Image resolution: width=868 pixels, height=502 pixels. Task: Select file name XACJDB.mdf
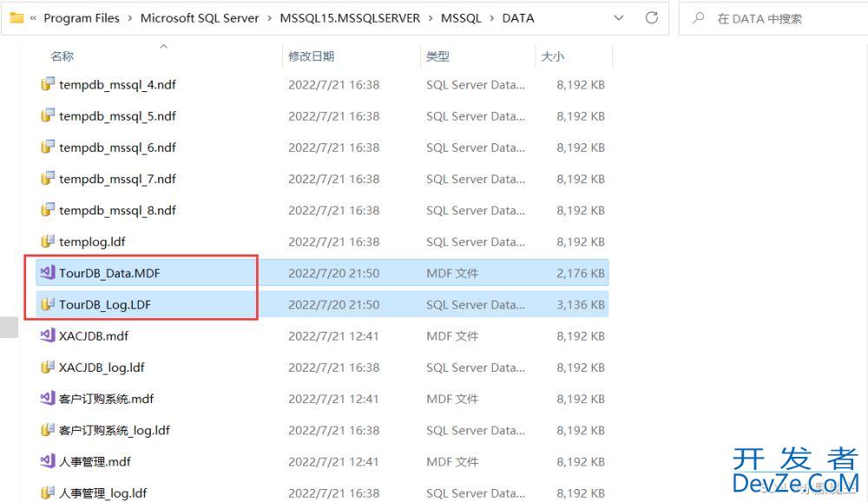[94, 336]
